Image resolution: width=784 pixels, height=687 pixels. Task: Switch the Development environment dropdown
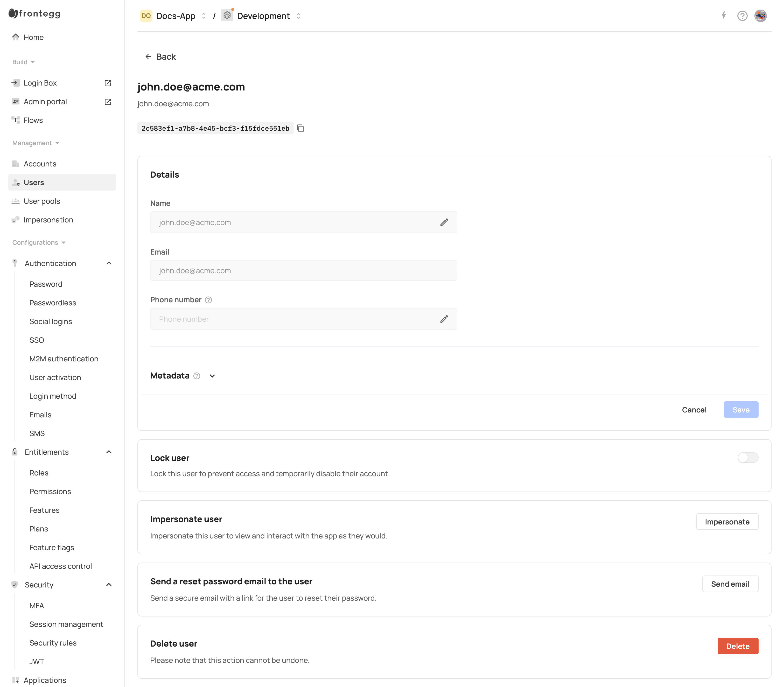point(298,16)
